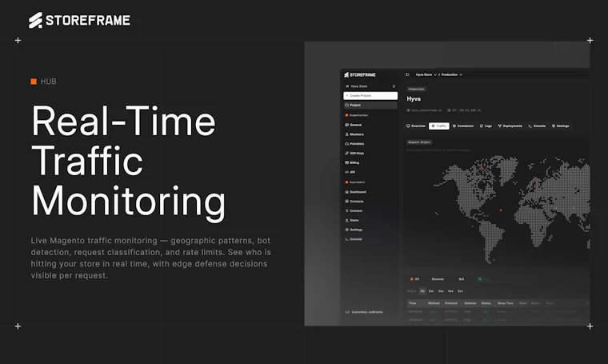Switch to the Overview tab
The image size is (608, 364).
click(x=416, y=126)
